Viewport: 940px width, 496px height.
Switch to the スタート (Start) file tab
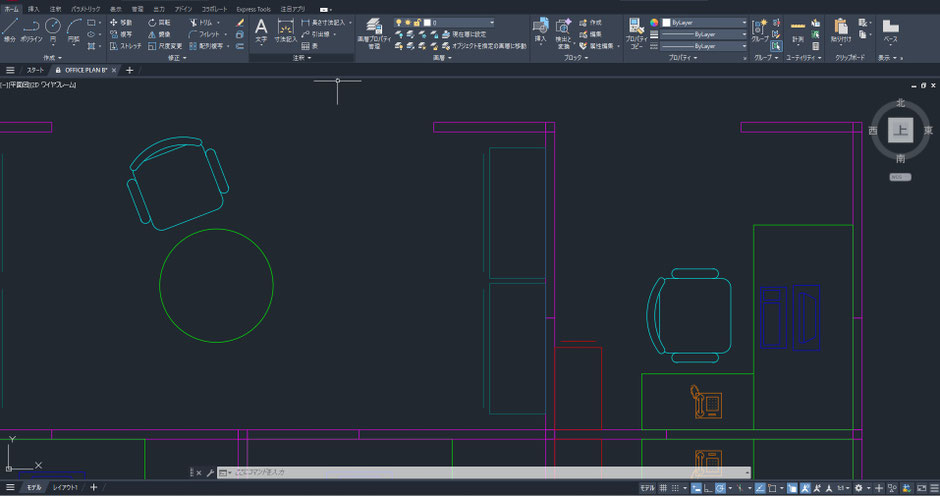click(35, 70)
